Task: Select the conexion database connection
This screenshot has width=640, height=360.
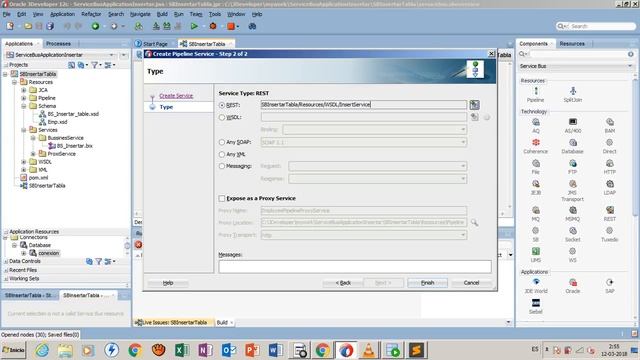Action: [x=49, y=253]
